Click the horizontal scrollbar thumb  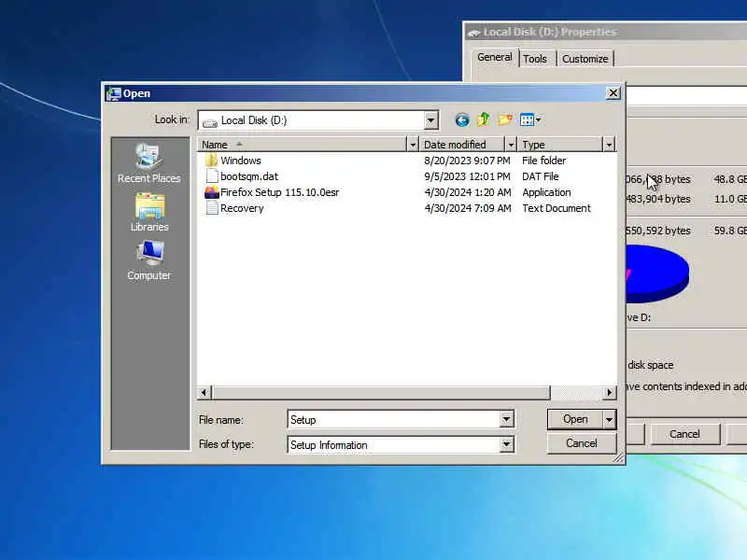[x=381, y=392]
